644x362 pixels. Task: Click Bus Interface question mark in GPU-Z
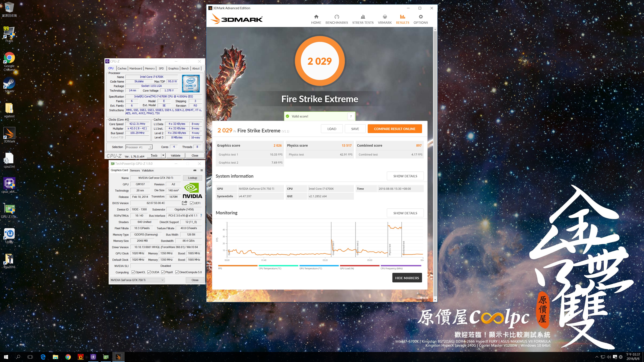pos(201,215)
